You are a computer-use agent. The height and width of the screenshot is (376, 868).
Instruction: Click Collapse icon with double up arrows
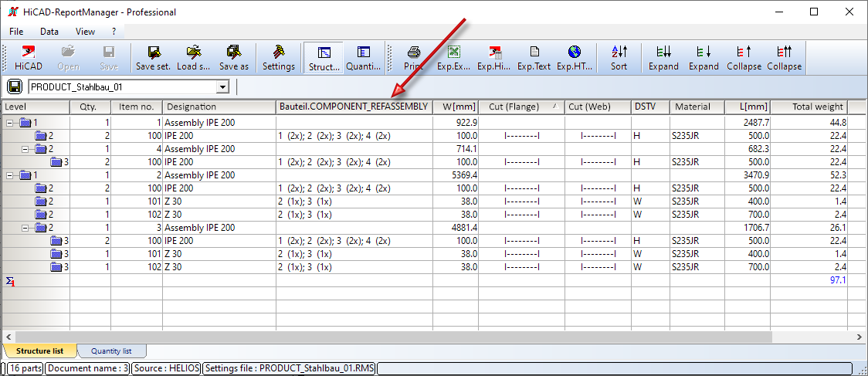[x=784, y=58]
